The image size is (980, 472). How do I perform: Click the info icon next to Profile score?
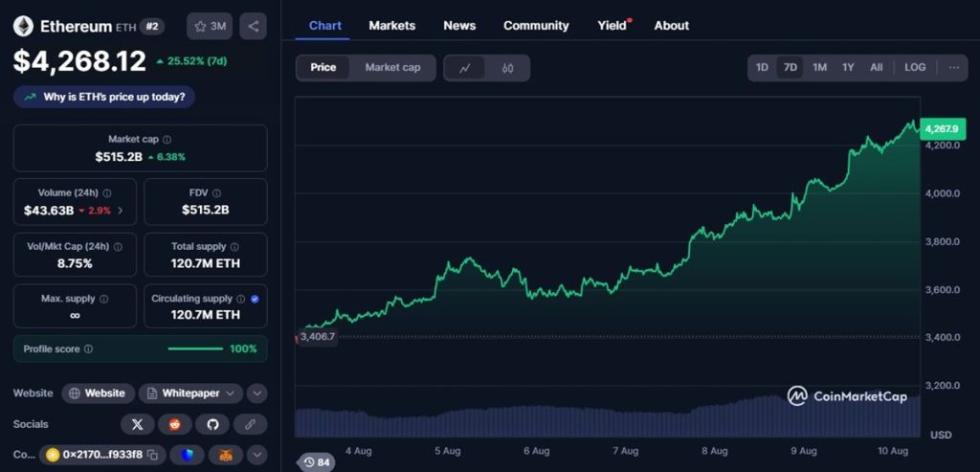(x=88, y=348)
